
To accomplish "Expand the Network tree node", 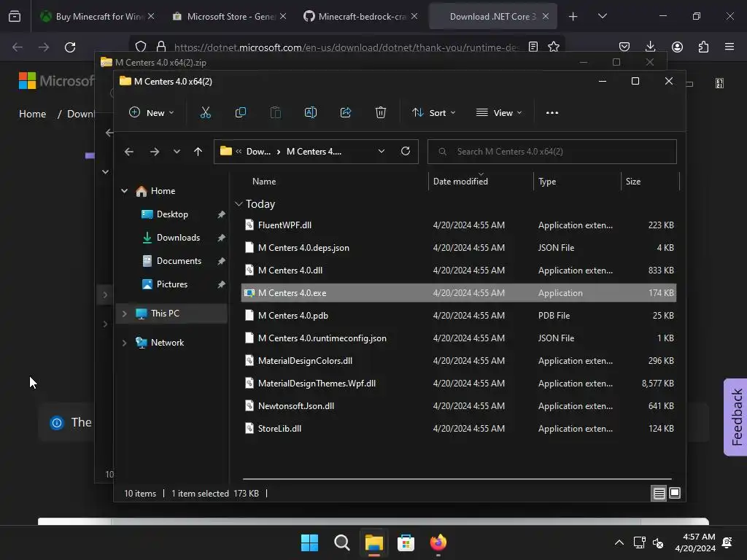I will pyautogui.click(x=124, y=343).
